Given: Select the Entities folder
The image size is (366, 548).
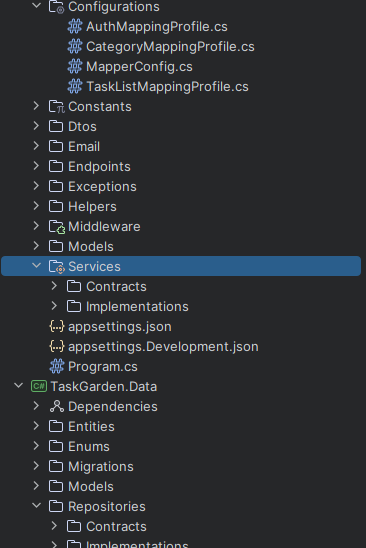Looking at the screenshot, I should click(91, 426).
